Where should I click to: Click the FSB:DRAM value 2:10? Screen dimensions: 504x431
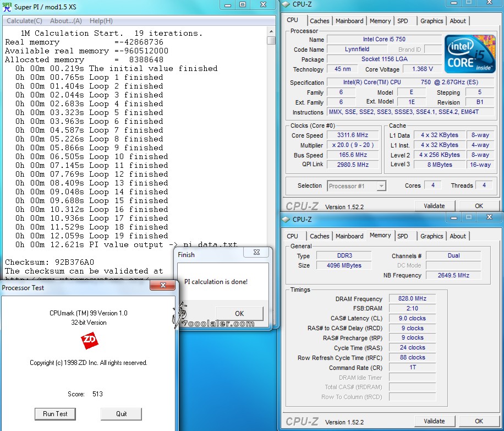413,308
